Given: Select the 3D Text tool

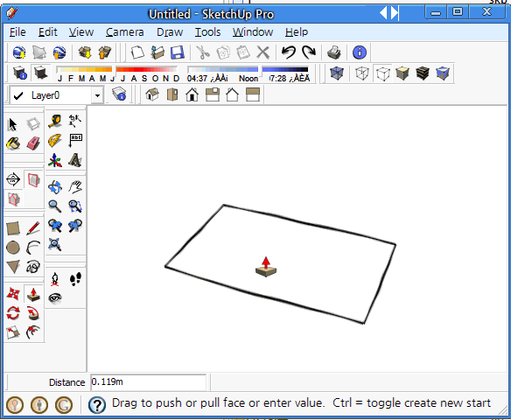Looking at the screenshot, I should click(75, 160).
